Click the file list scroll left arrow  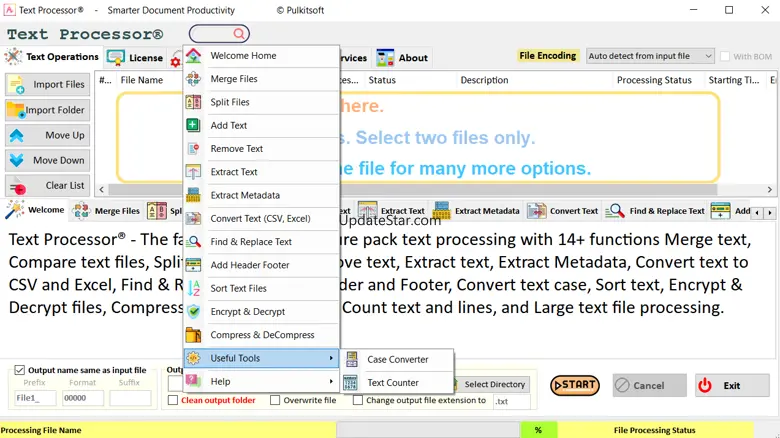coord(101,190)
